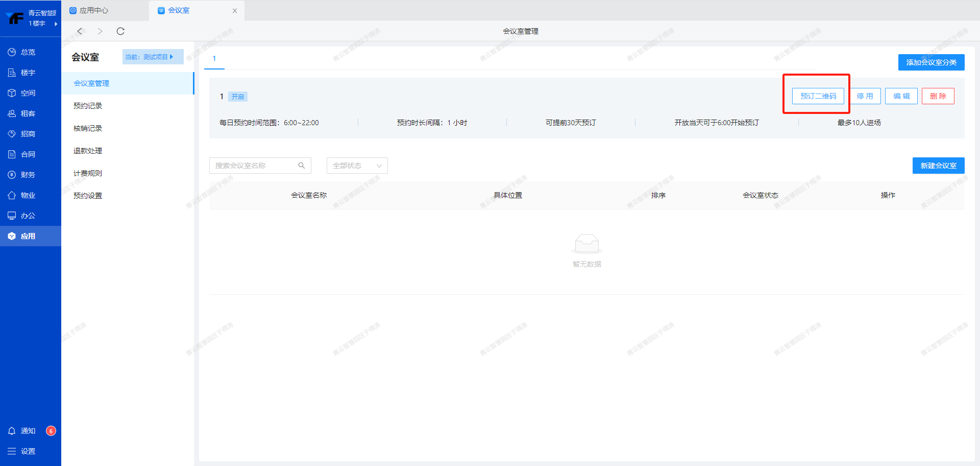This screenshot has width=980, height=466.
Task: Expand the 1楼宇 building switcher arrow
Action: point(56,24)
